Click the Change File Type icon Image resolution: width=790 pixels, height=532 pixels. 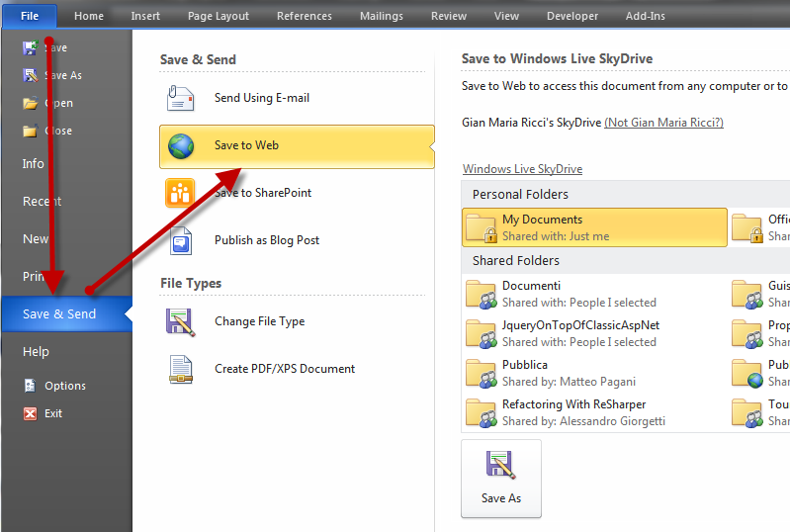(x=180, y=322)
